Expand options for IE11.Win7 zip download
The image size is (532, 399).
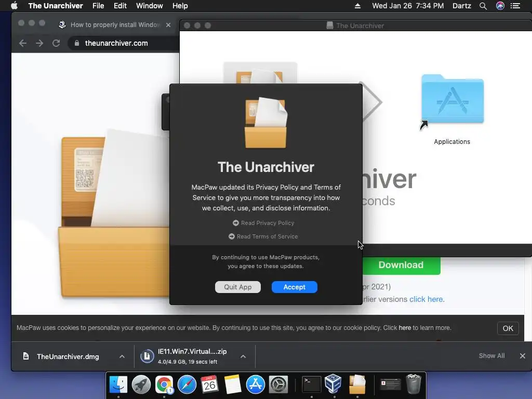pyautogui.click(x=243, y=356)
